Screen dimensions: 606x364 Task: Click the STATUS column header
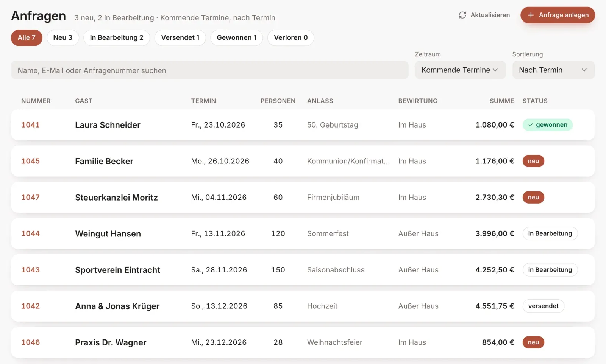coord(535,101)
